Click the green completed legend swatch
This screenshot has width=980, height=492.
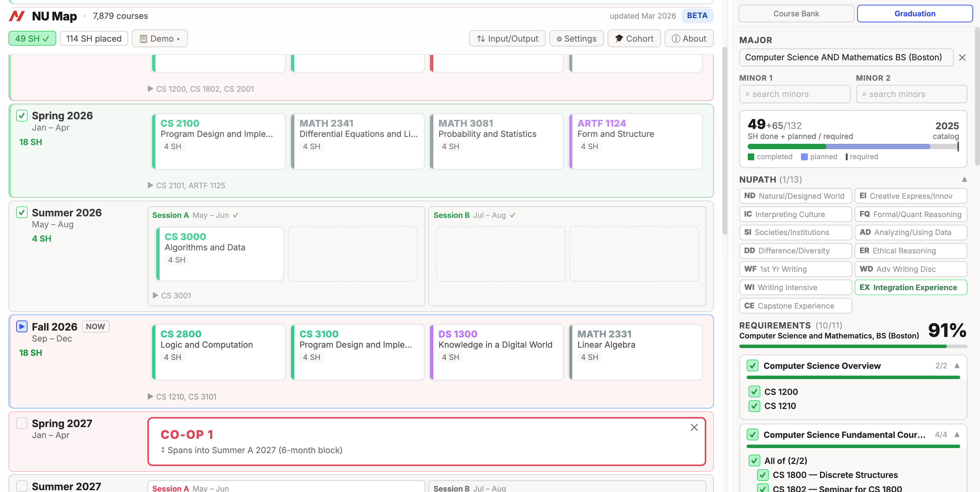(751, 157)
